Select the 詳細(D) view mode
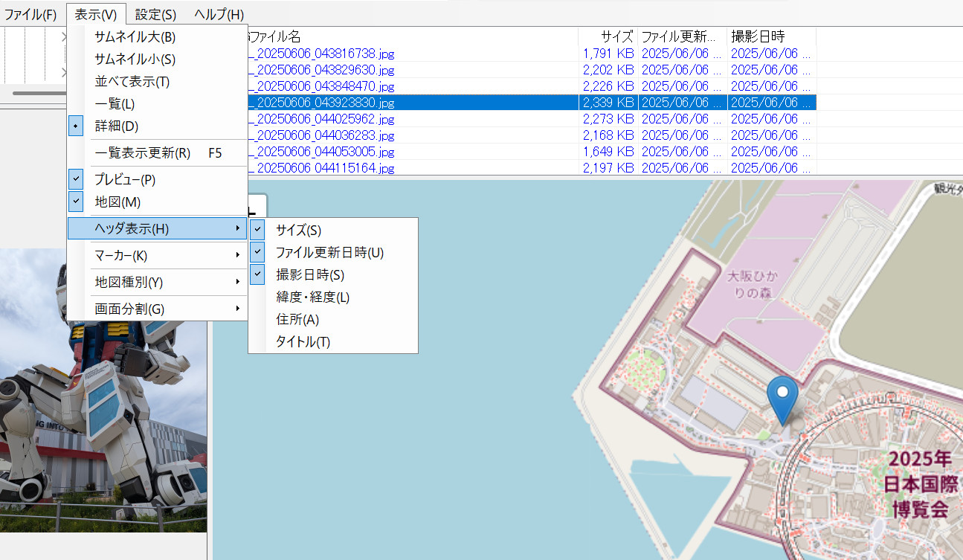 click(117, 126)
